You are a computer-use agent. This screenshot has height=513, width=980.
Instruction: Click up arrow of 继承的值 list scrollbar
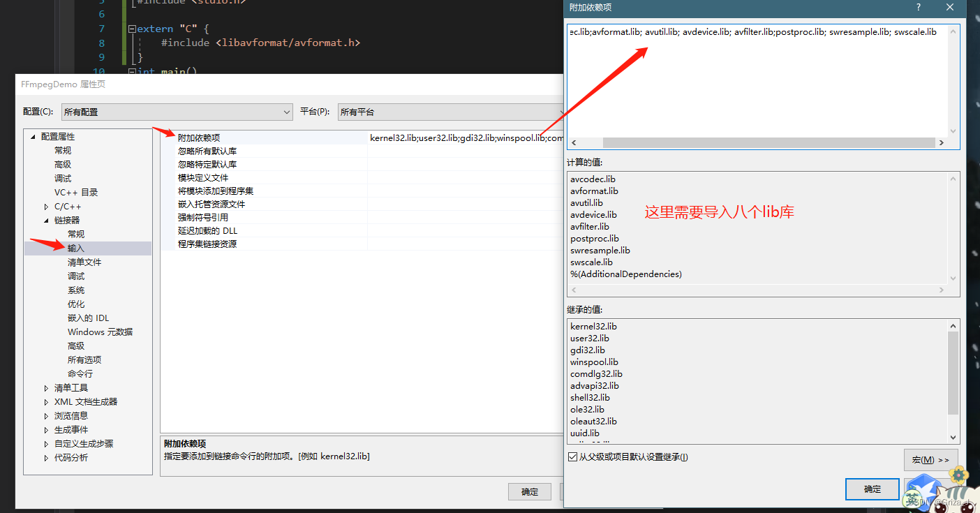(953, 326)
